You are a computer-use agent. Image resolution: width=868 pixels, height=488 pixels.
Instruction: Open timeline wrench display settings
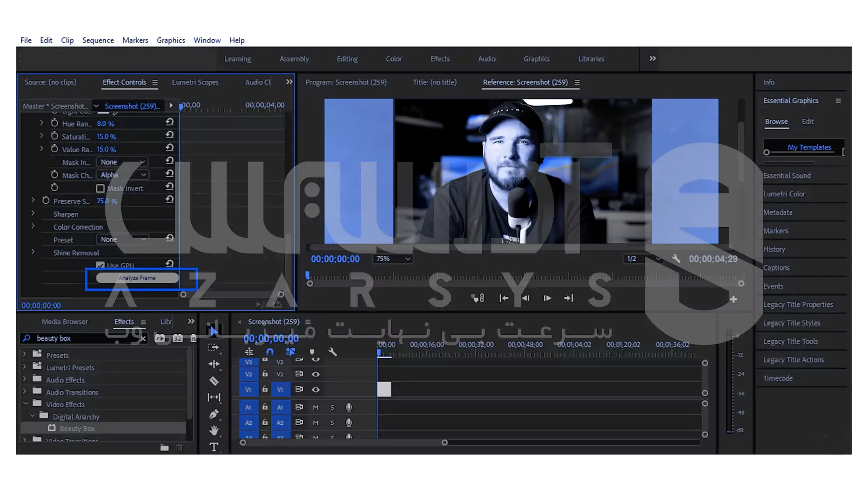pos(333,352)
